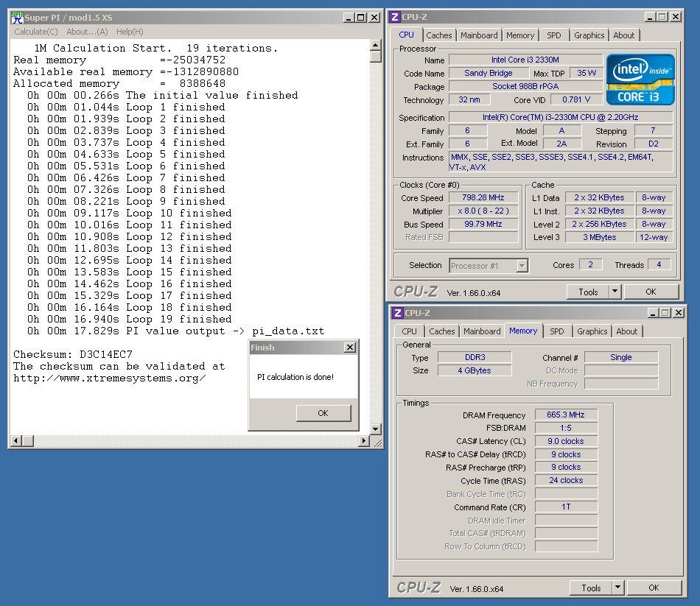Click Max TDP value '35 W'
700x606 pixels.
(x=587, y=73)
